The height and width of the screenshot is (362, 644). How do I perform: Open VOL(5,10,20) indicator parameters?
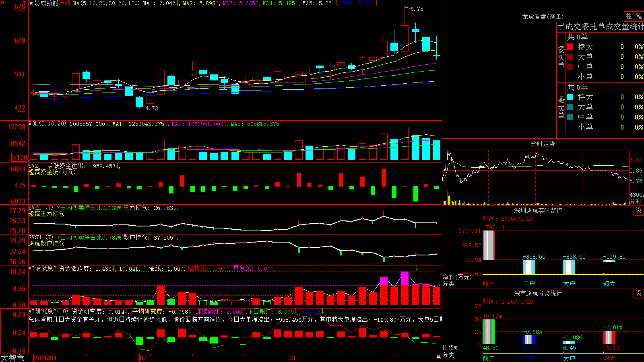point(47,123)
